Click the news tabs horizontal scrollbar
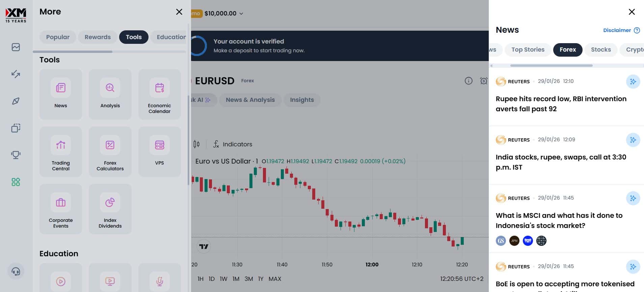 551,65
